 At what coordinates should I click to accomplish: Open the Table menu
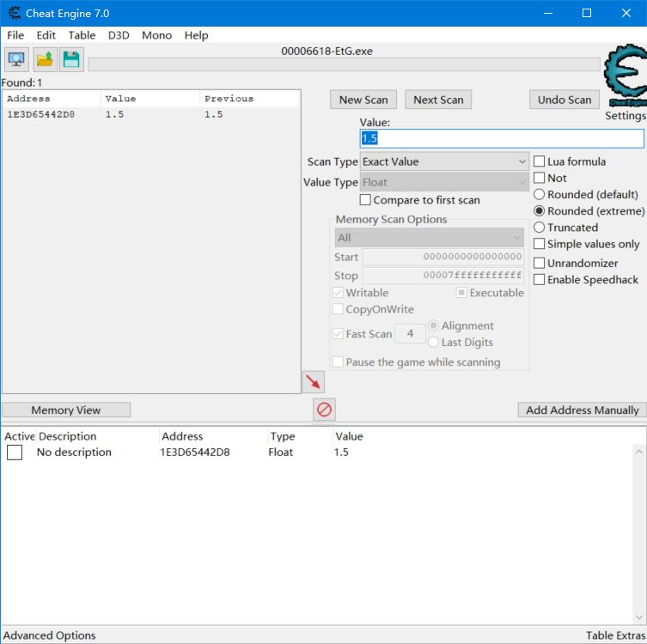(x=82, y=35)
